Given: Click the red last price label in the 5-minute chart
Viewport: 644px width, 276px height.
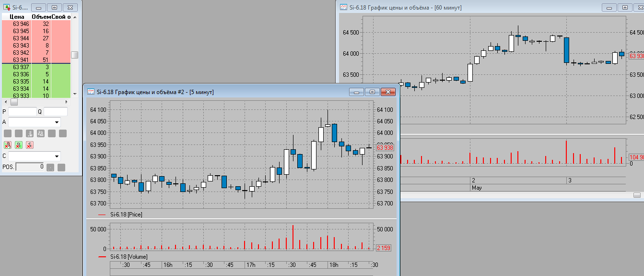Looking at the screenshot, I should (385, 148).
